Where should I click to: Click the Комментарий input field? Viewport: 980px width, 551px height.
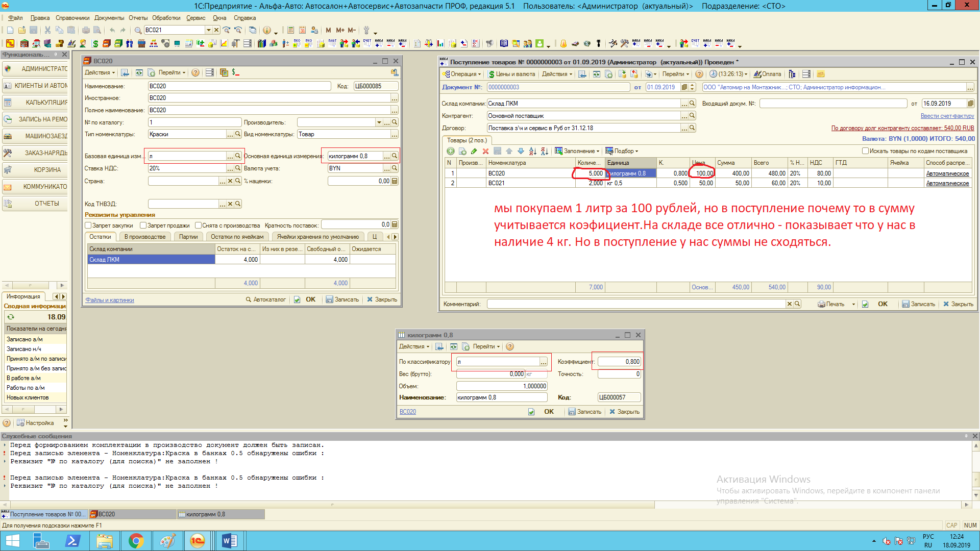636,304
